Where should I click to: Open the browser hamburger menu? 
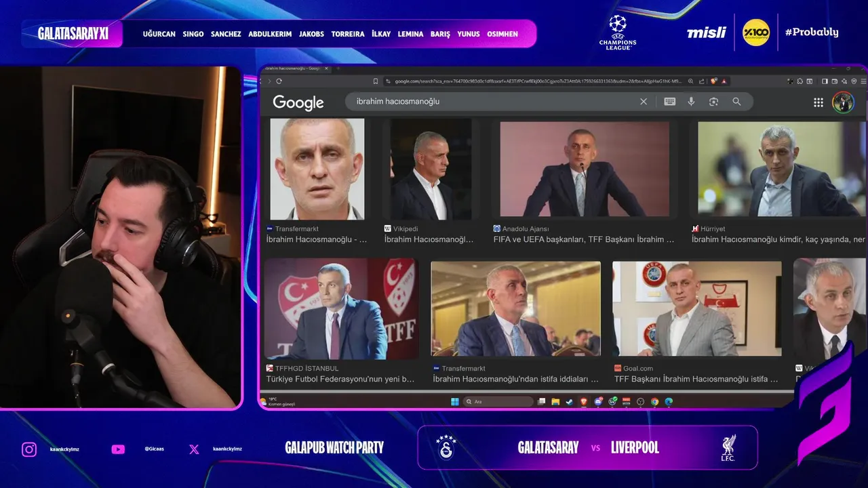click(863, 81)
